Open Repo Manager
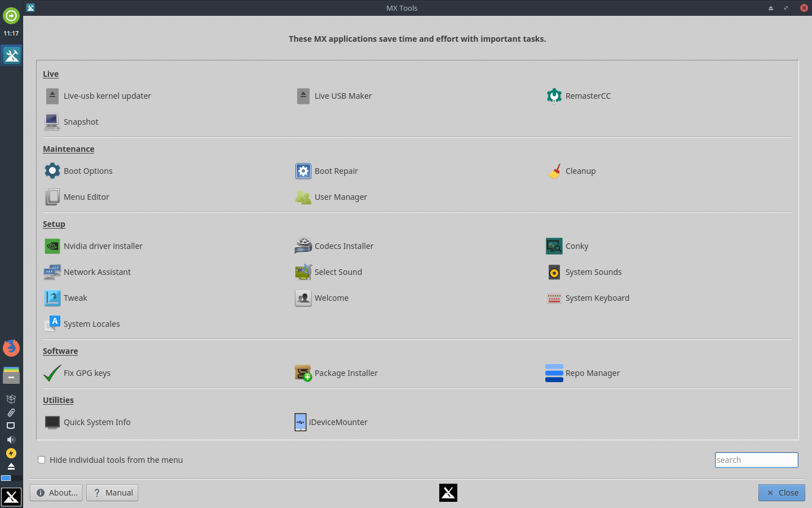This screenshot has width=812, height=508. [583, 373]
